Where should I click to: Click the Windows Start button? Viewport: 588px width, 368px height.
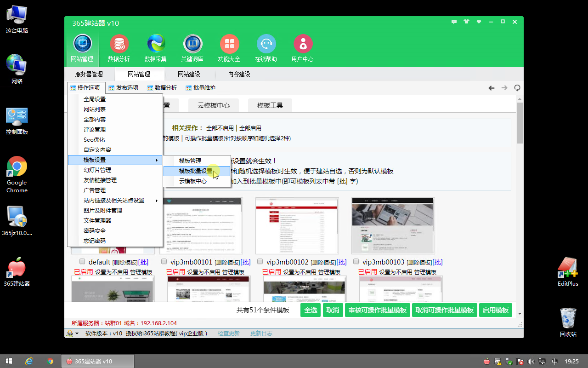point(9,361)
